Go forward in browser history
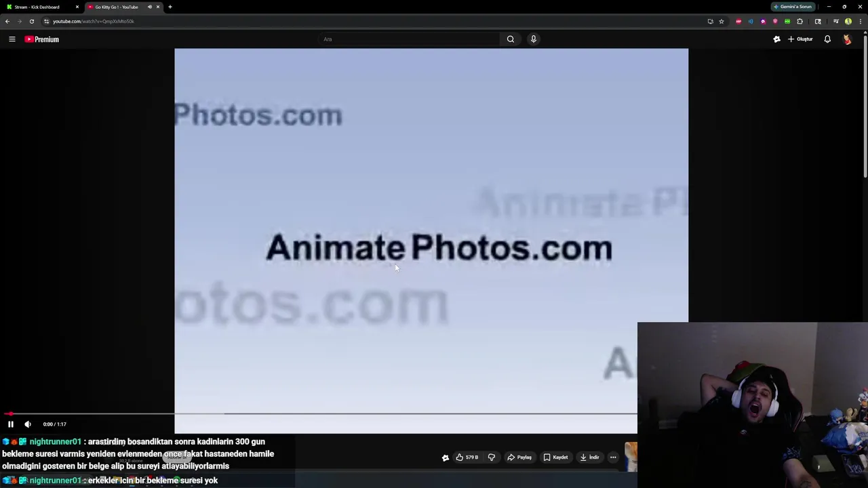Screen dimensions: 868x488 [x=20, y=21]
